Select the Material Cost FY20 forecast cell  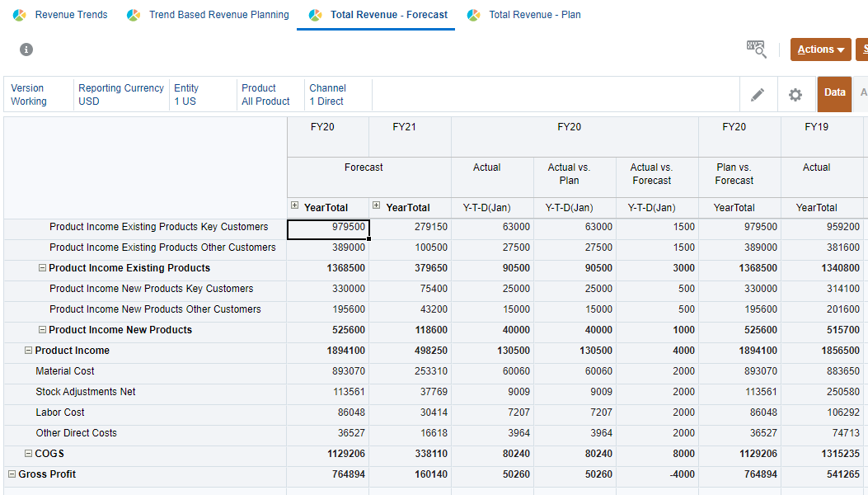click(327, 371)
